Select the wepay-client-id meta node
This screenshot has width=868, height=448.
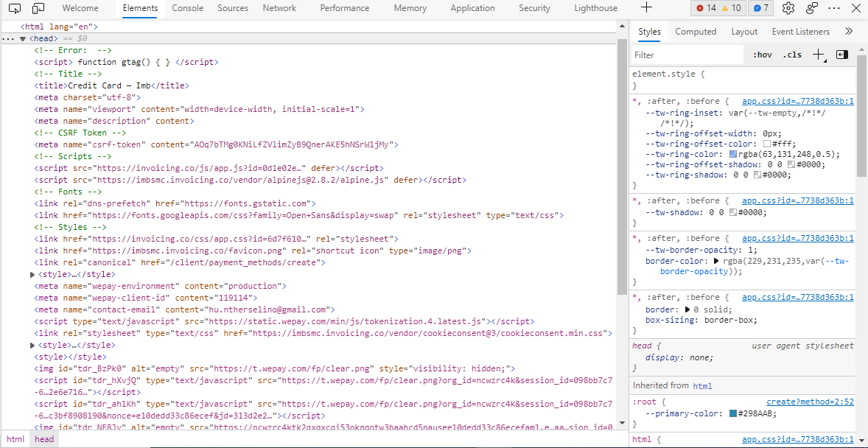tap(146, 298)
